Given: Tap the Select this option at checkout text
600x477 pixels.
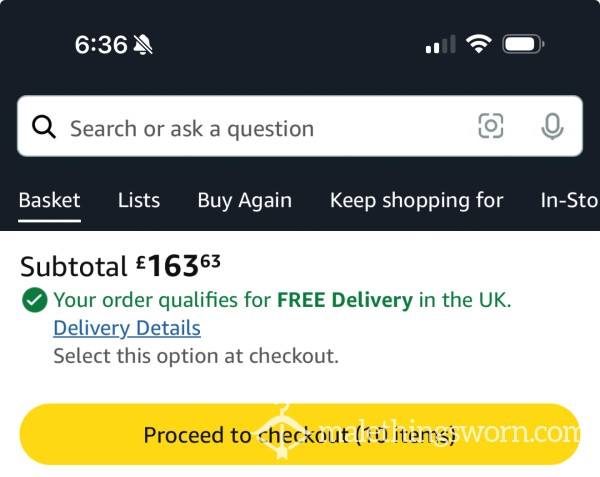Looking at the screenshot, I should tap(196, 356).
